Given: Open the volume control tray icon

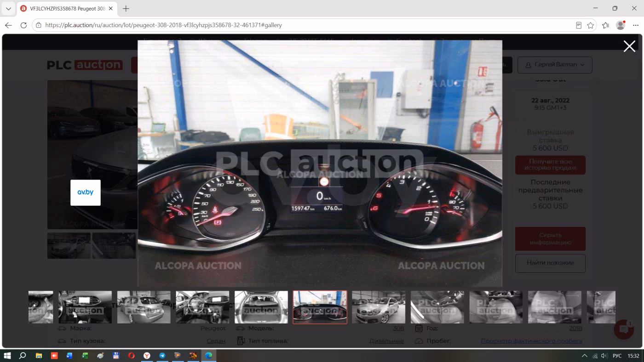Looking at the screenshot, I should point(604,356).
